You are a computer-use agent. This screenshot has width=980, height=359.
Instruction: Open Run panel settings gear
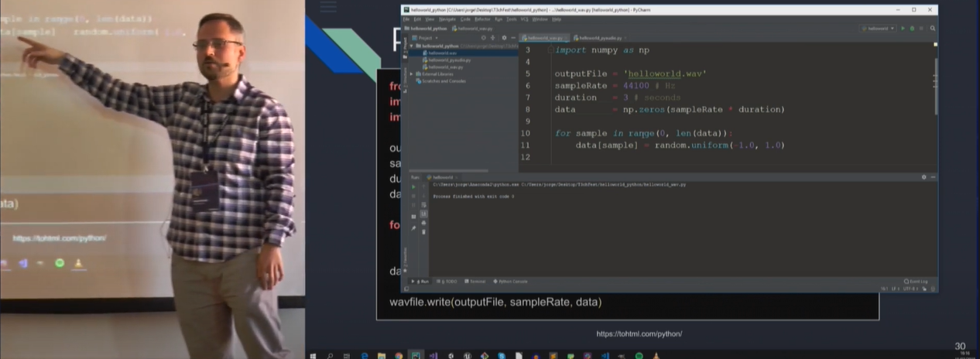pos(923,176)
